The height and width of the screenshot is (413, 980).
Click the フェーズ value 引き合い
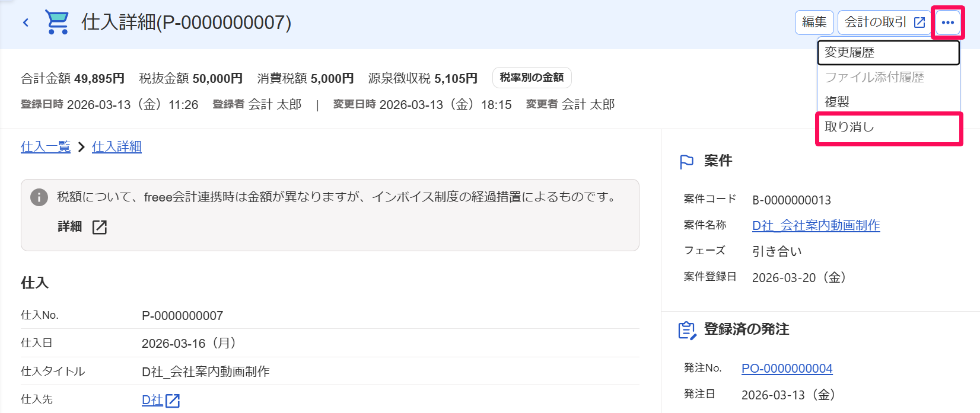click(777, 251)
